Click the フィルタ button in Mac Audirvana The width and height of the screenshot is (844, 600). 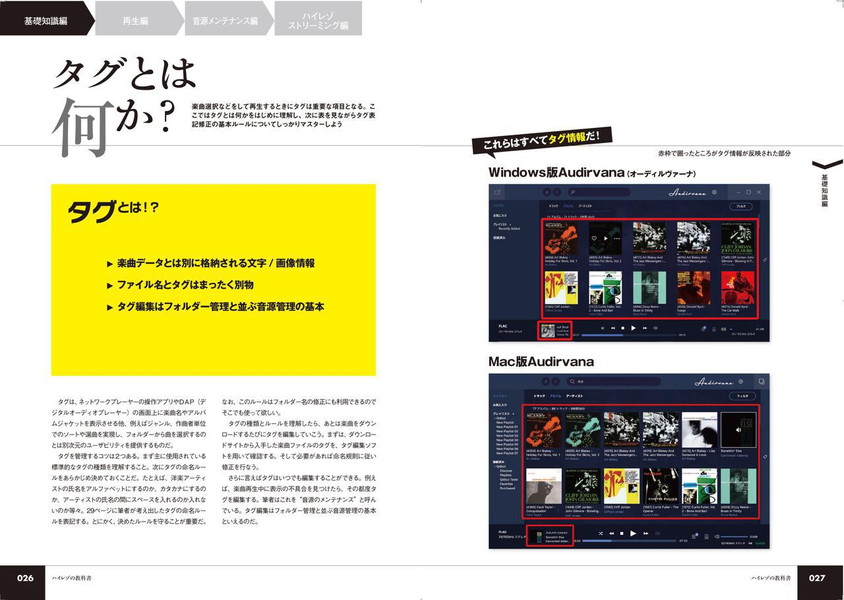(742, 396)
